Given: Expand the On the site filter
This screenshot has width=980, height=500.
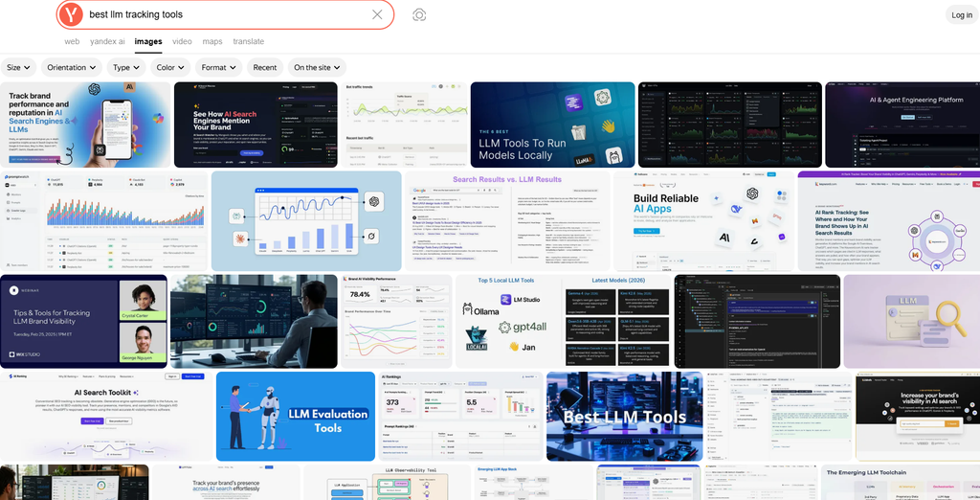Looking at the screenshot, I should pos(317,68).
